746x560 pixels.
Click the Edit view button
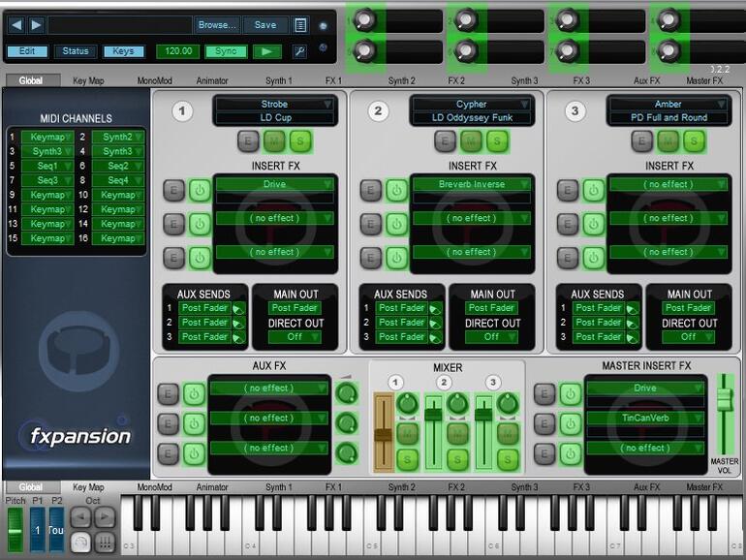[x=27, y=51]
